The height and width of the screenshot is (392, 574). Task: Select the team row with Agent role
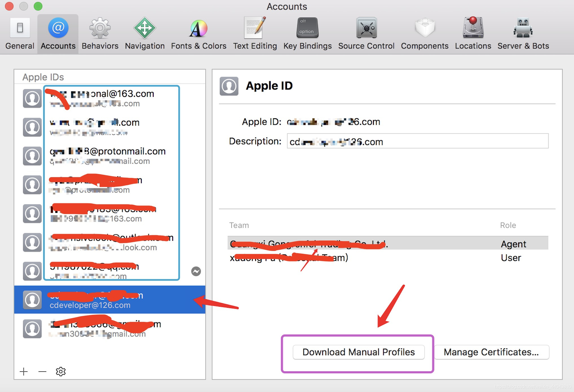(388, 243)
